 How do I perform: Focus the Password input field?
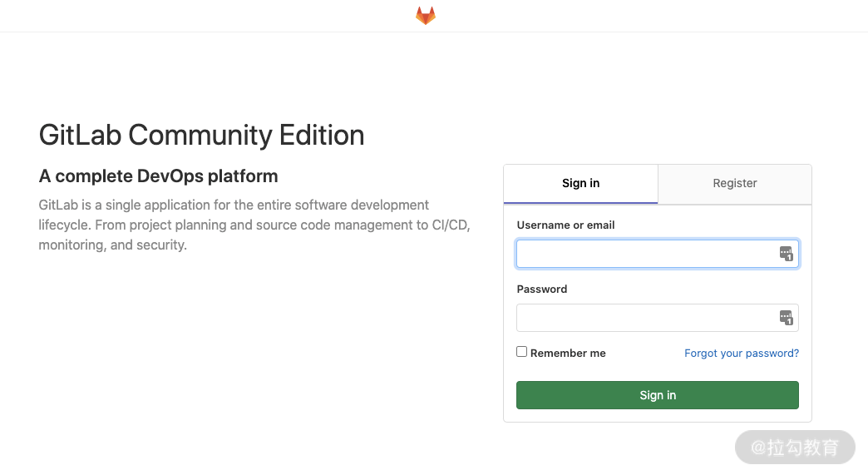coord(644,318)
